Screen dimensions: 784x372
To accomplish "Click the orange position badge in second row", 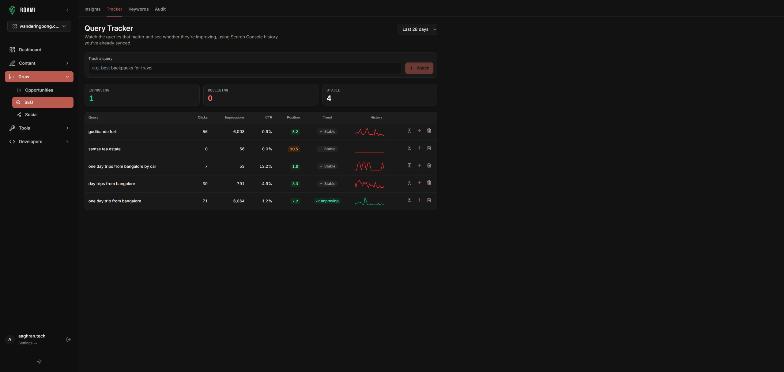I will 294,149.
